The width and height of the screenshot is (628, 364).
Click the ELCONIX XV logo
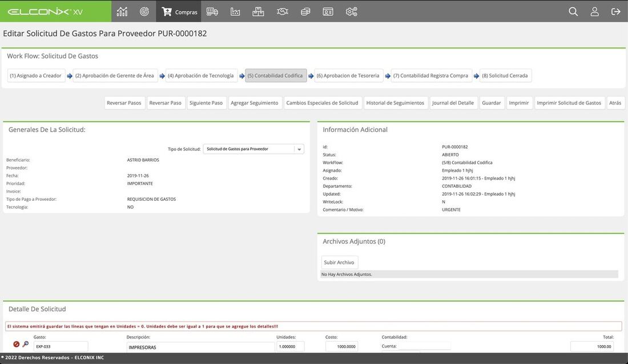(x=45, y=11)
